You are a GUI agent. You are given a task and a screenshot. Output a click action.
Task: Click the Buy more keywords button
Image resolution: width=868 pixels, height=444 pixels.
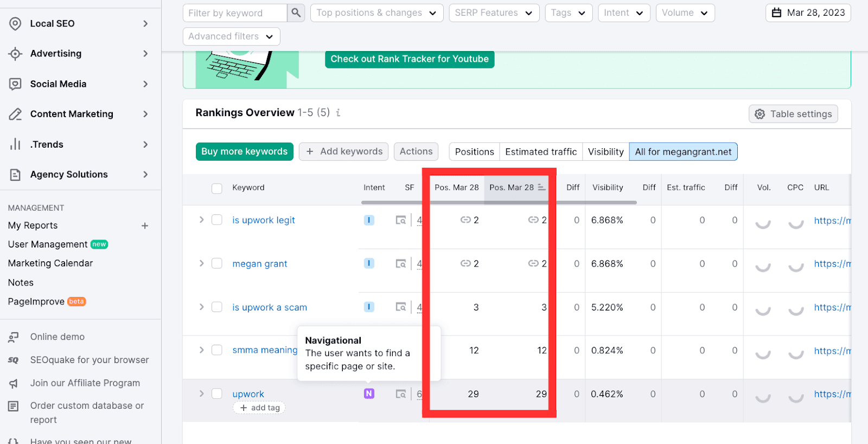click(244, 151)
